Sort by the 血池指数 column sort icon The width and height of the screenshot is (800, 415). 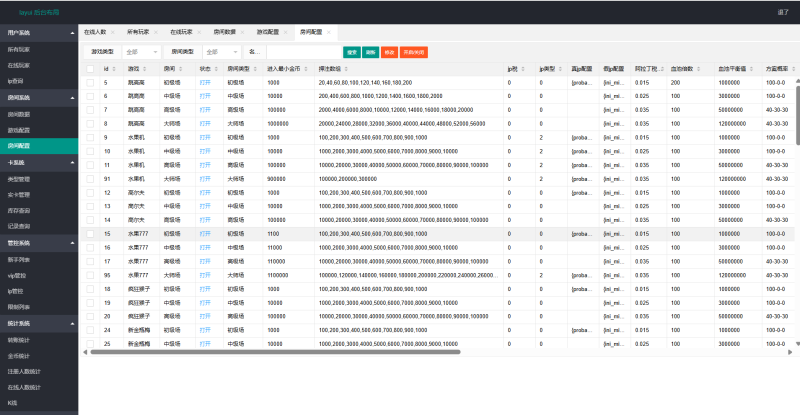(698, 69)
